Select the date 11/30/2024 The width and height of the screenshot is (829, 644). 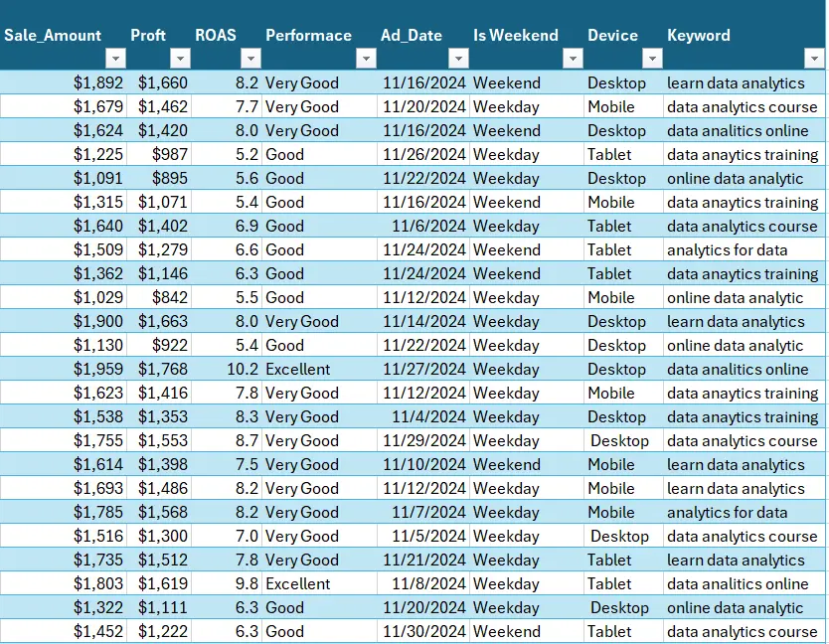[424, 631]
